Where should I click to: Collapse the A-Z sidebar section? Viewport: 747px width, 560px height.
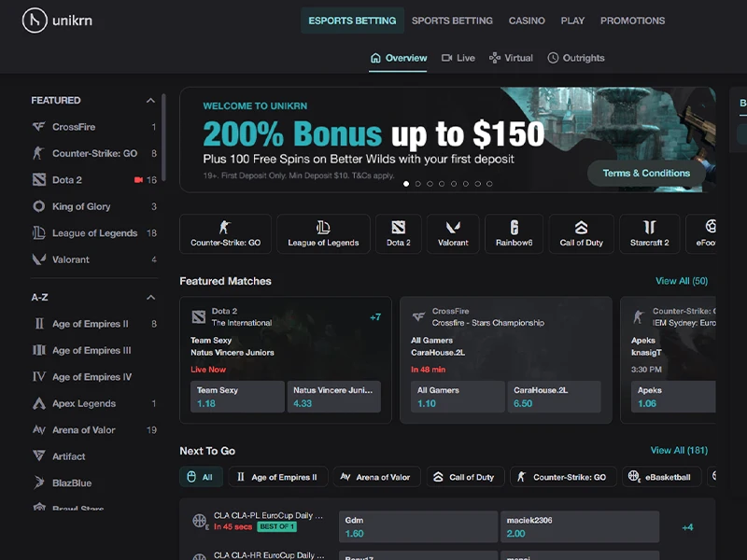pos(150,298)
